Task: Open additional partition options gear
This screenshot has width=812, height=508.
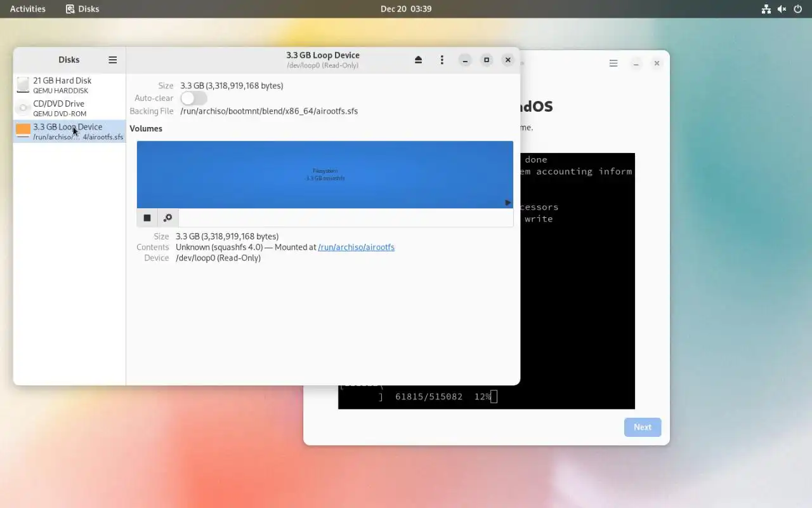Action: (168, 218)
